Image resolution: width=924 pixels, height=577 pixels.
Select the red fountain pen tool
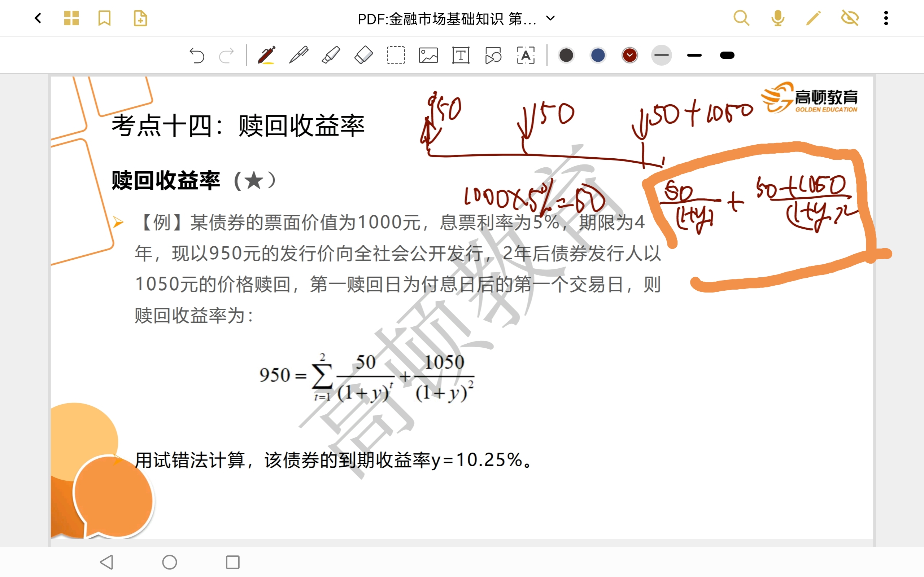click(266, 55)
